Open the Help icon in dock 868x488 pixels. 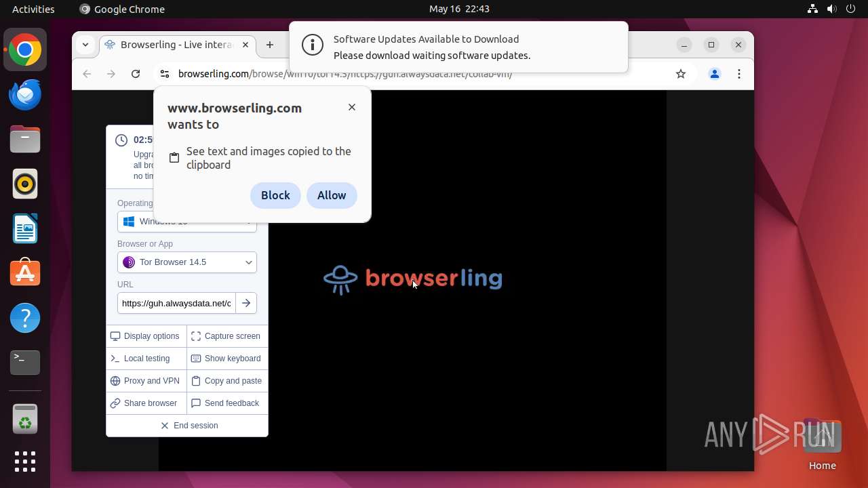(x=25, y=318)
